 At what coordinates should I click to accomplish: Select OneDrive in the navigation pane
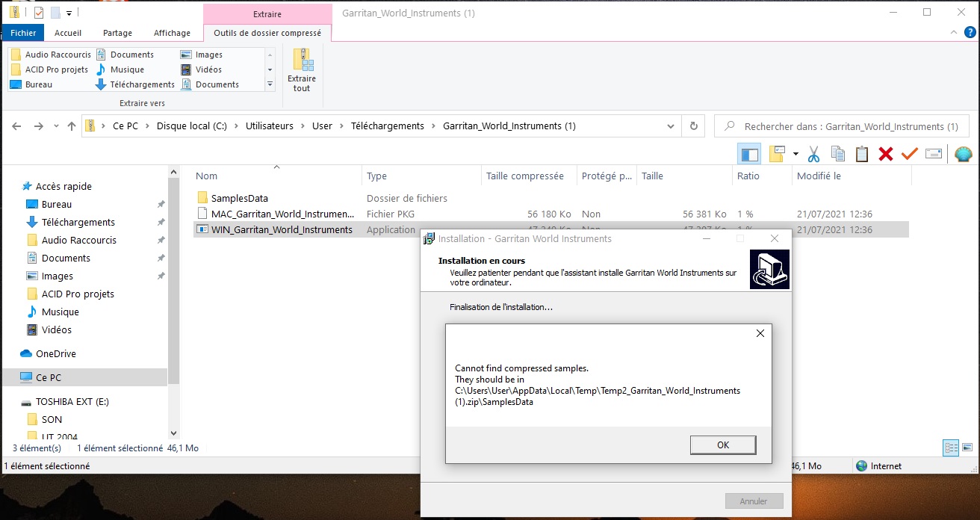(x=56, y=353)
